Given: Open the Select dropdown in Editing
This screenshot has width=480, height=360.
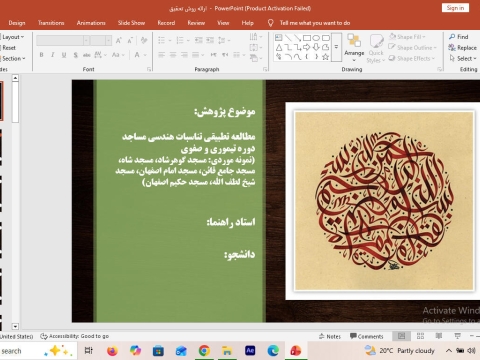Looking at the screenshot, I should coord(463,58).
